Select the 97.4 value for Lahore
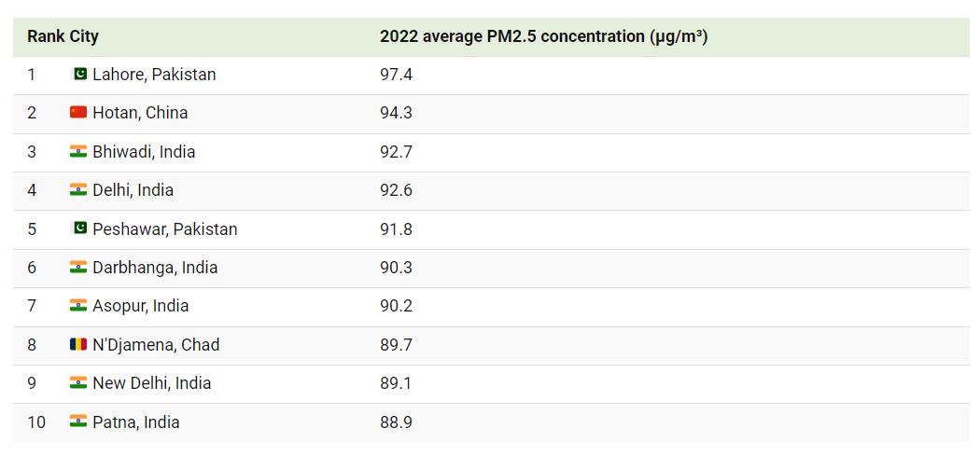The width and height of the screenshot is (980, 470). point(397,75)
